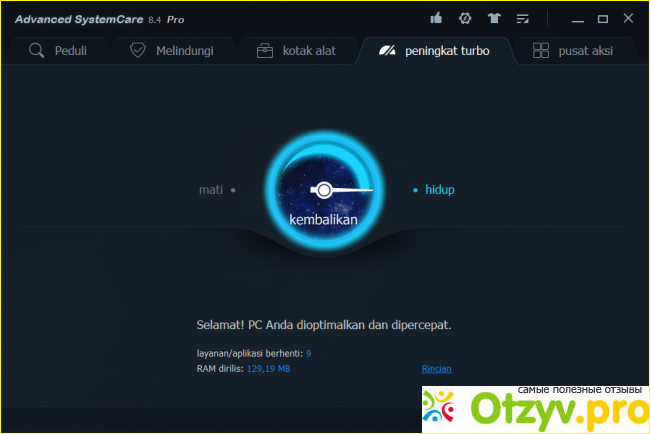
Task: Click the shield icon on Melindungi tab
Action: (x=138, y=50)
